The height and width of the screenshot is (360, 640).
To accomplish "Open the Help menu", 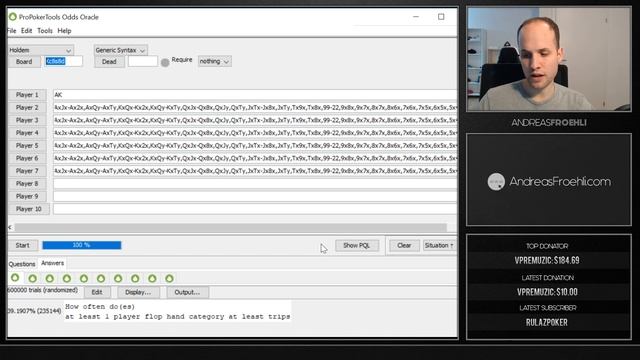I will click(x=64, y=31).
